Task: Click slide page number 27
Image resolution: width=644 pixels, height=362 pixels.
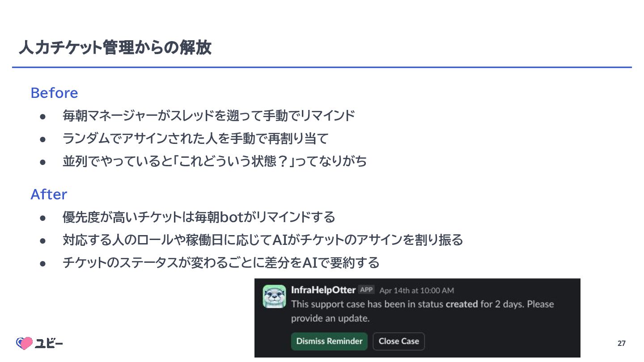Action: tap(622, 343)
